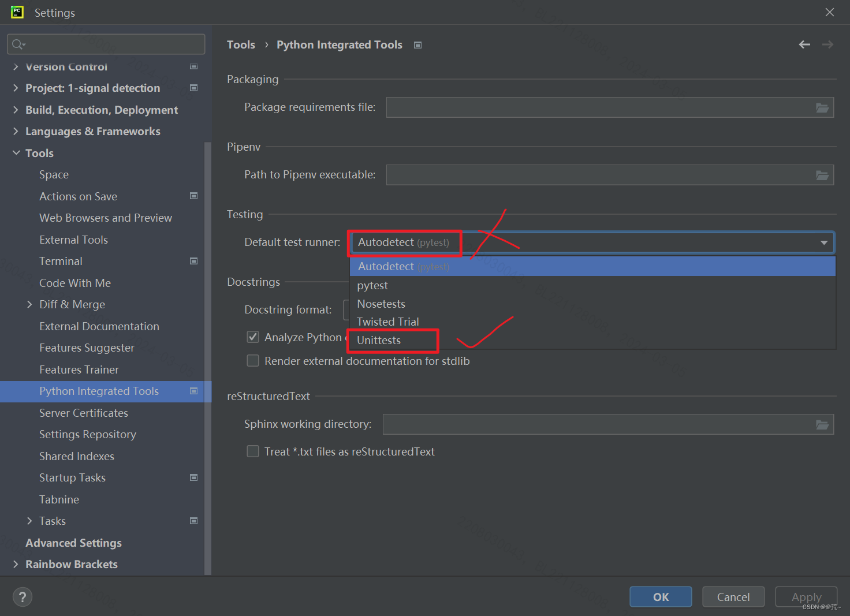Browse folder for Package requirements file
This screenshot has width=850, height=616.
[822, 107]
